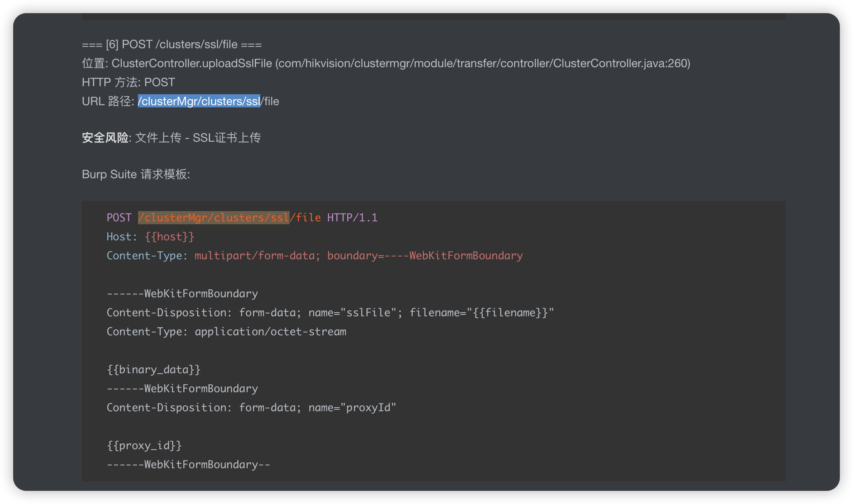This screenshot has height=504, width=853.
Task: Click the POST keyword in code block
Action: (119, 218)
